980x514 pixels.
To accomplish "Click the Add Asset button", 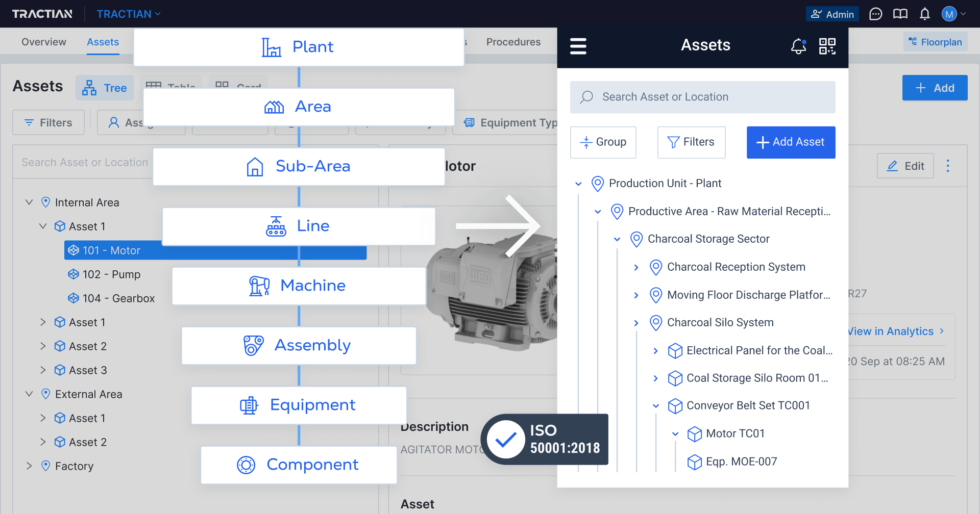I will (791, 142).
